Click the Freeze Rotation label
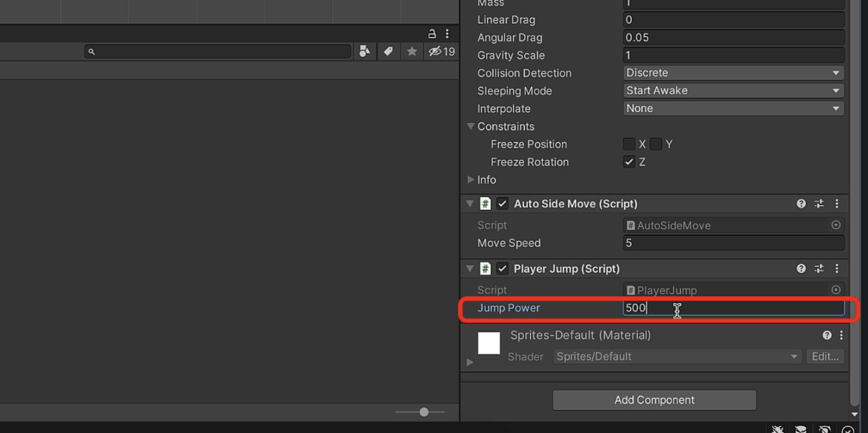868x433 pixels. 530,162
